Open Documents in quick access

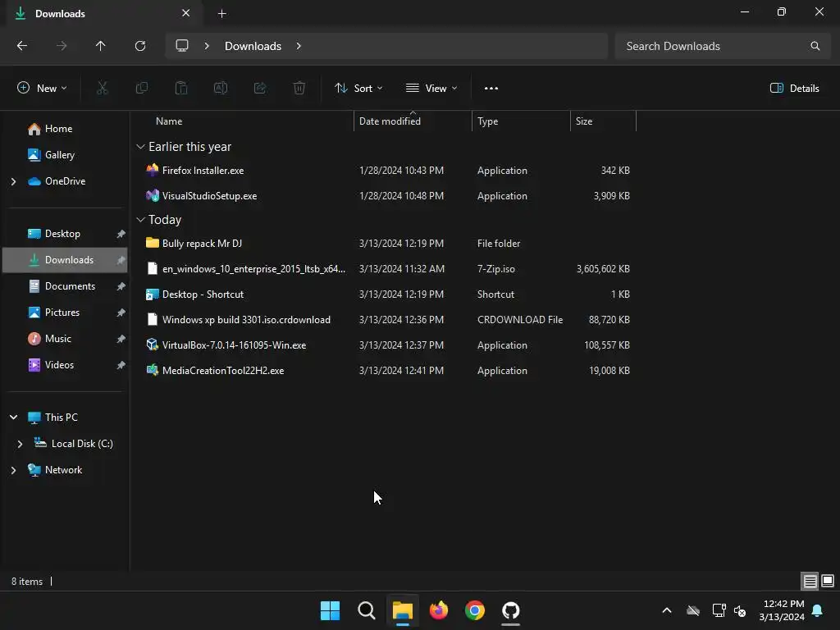click(71, 286)
